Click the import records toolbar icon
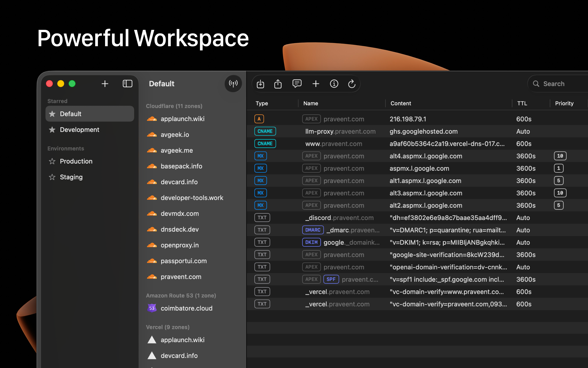The image size is (588, 368). [260, 84]
